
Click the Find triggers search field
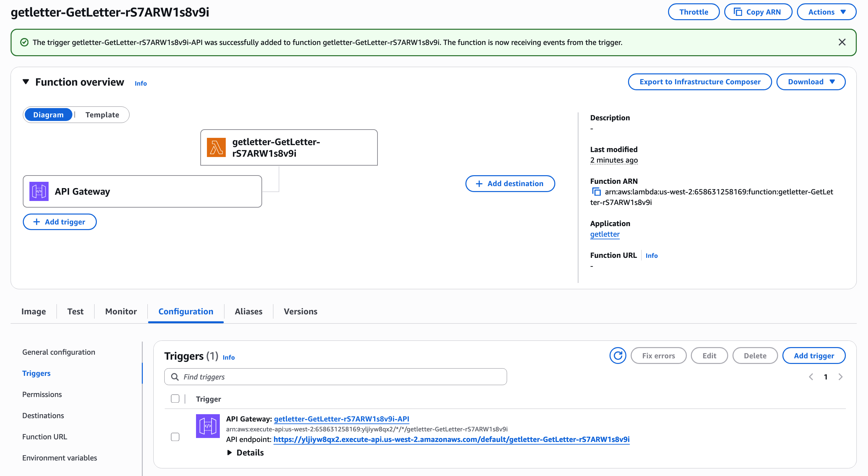click(x=335, y=377)
